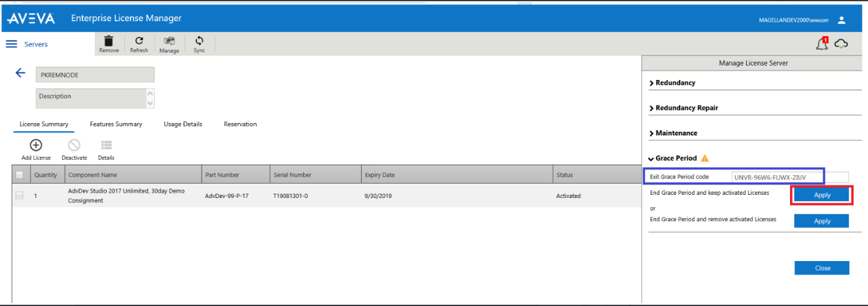
Task: Click the Deactivate icon
Action: click(x=74, y=146)
